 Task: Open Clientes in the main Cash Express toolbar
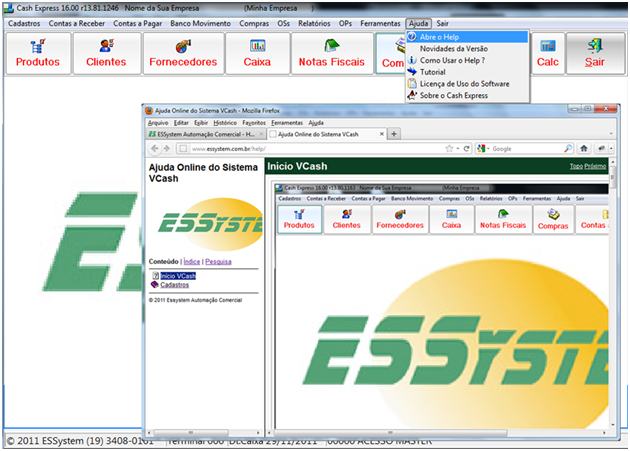[x=105, y=54]
